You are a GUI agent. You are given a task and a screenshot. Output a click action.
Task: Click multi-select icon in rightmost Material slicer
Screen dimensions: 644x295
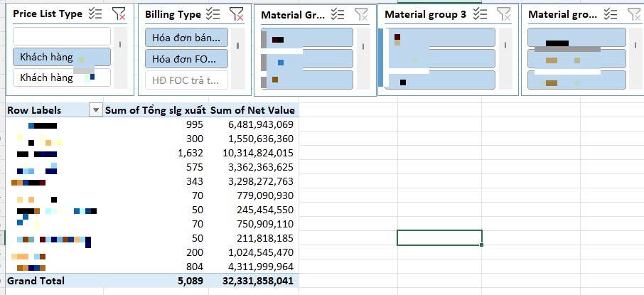point(611,14)
